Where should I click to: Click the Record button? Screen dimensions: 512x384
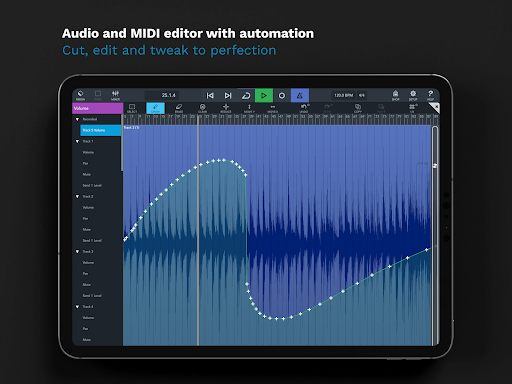[282, 96]
